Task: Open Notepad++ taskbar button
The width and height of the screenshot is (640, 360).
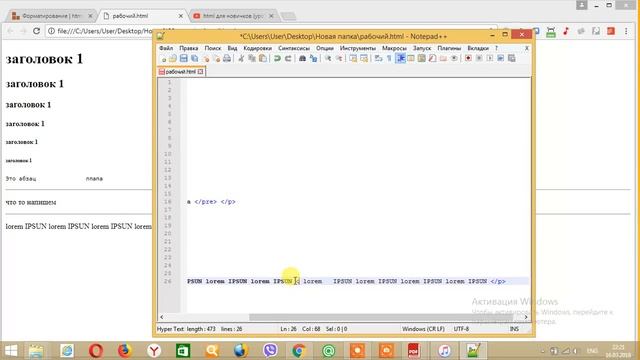Action: pyautogui.click(x=473, y=351)
